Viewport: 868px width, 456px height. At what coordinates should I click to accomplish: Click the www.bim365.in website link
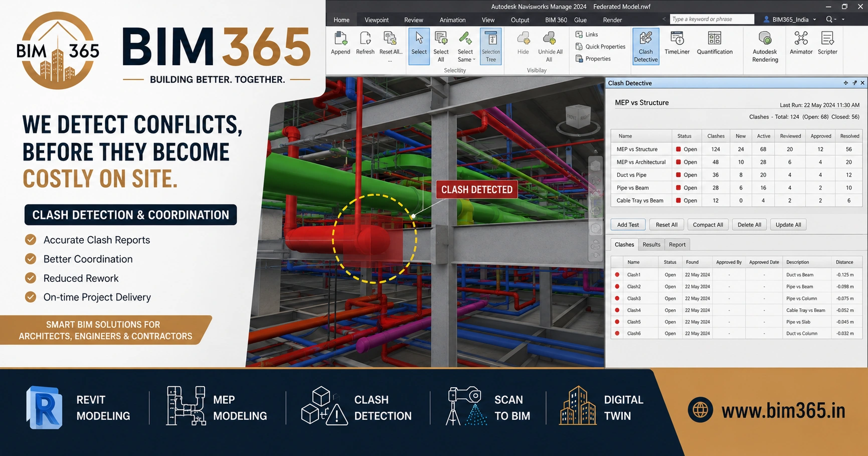(x=783, y=411)
